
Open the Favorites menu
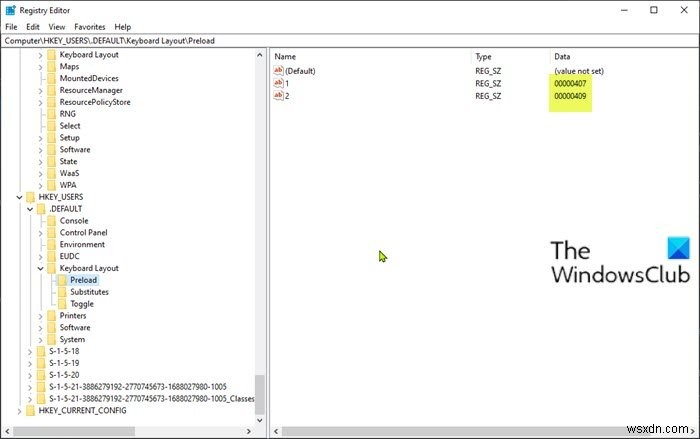coord(90,27)
